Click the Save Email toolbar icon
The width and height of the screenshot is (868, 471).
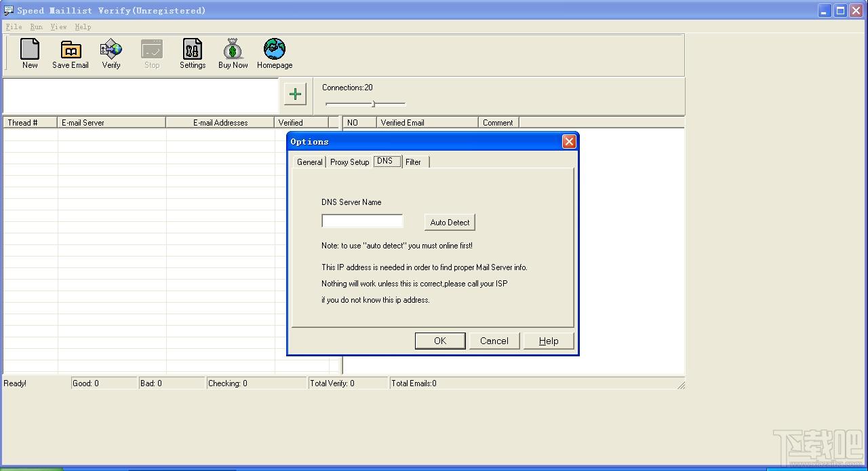71,54
